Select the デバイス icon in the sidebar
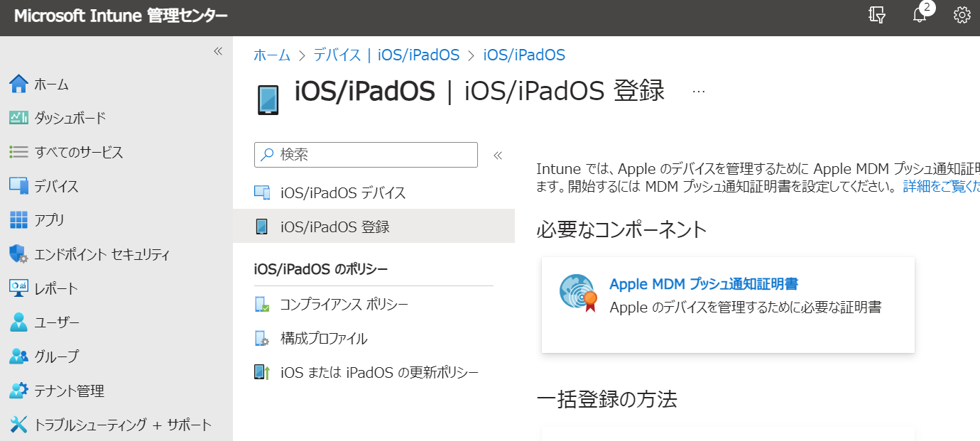 (20, 186)
